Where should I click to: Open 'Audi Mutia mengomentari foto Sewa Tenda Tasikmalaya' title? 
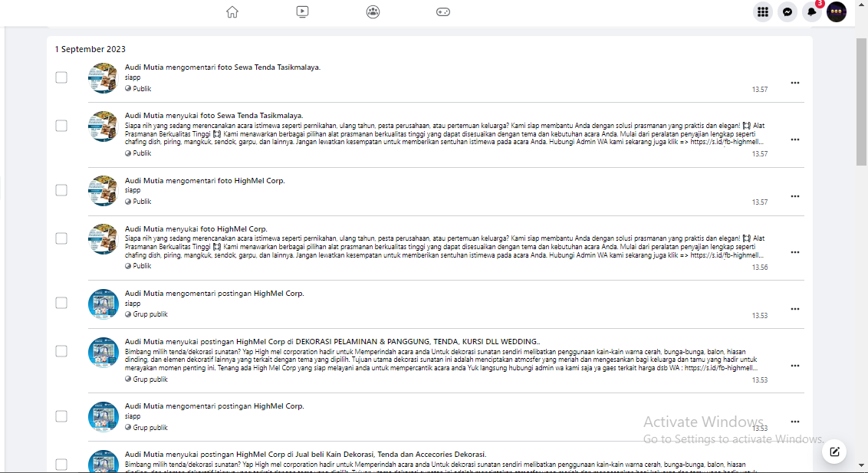coord(222,67)
